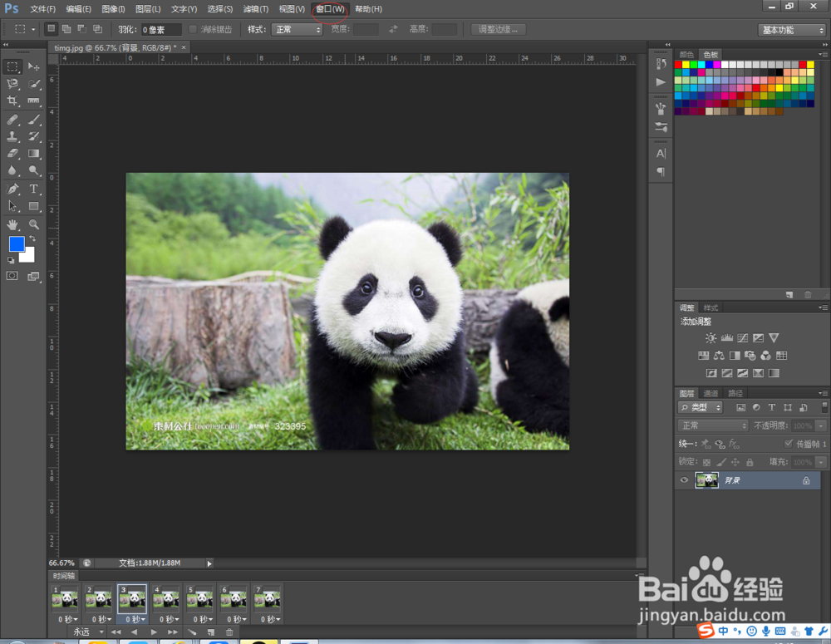The height and width of the screenshot is (644, 831).
Task: Select the Ruler tool
Action: [x=33, y=101]
